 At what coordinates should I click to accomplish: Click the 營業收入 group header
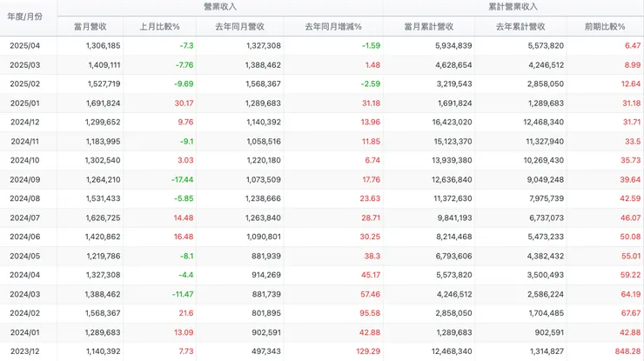click(220, 7)
